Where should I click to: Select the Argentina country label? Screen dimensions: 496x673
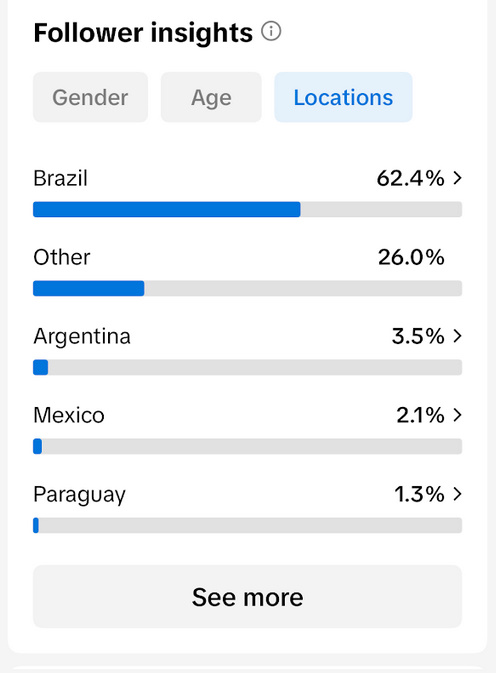(82, 337)
